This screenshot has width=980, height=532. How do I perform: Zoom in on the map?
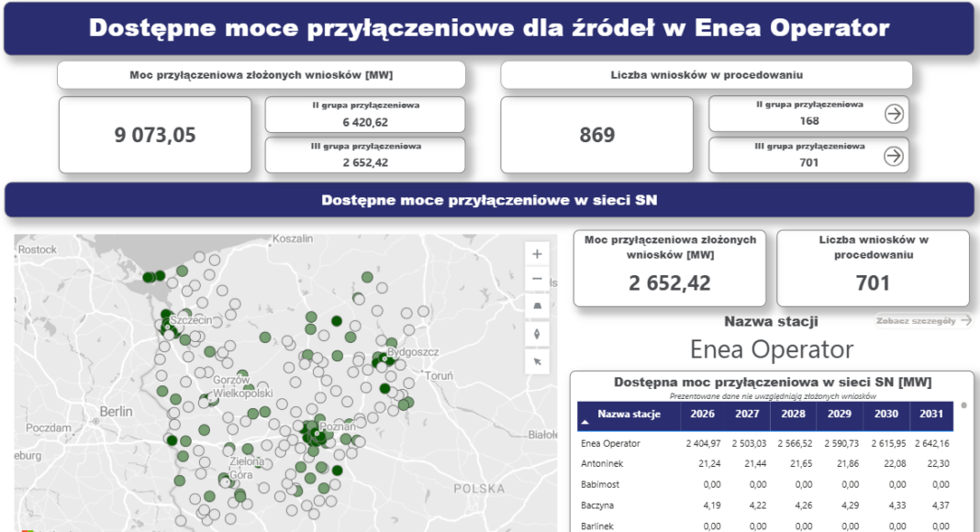(x=537, y=254)
